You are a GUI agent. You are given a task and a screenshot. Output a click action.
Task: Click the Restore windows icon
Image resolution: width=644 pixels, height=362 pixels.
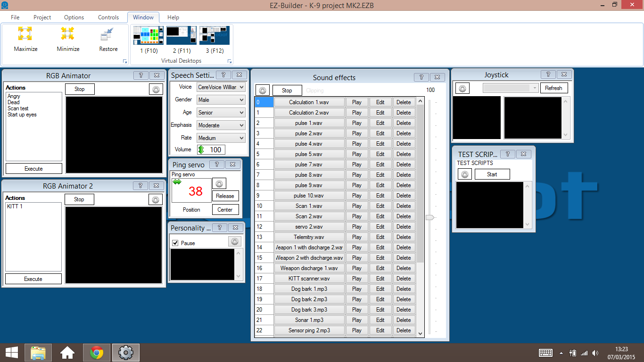pos(107,33)
